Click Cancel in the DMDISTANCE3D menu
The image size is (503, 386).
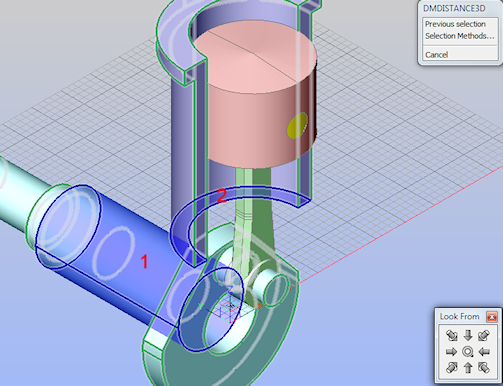pos(436,55)
